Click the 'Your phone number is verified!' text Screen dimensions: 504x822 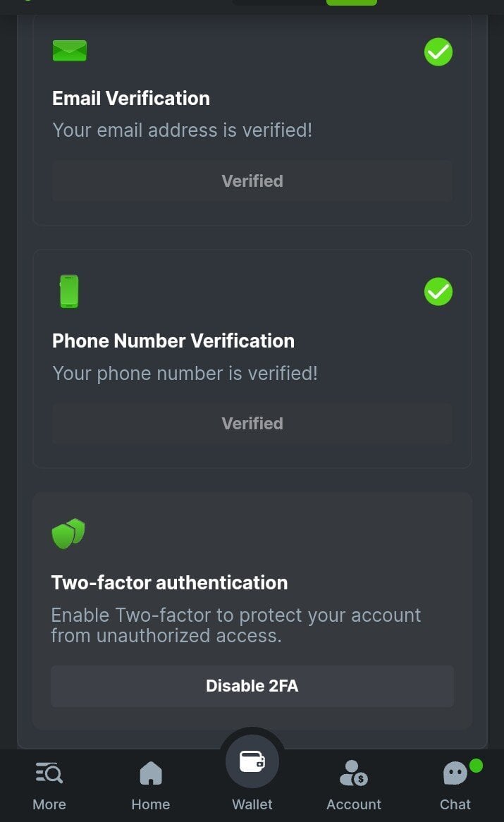click(185, 373)
